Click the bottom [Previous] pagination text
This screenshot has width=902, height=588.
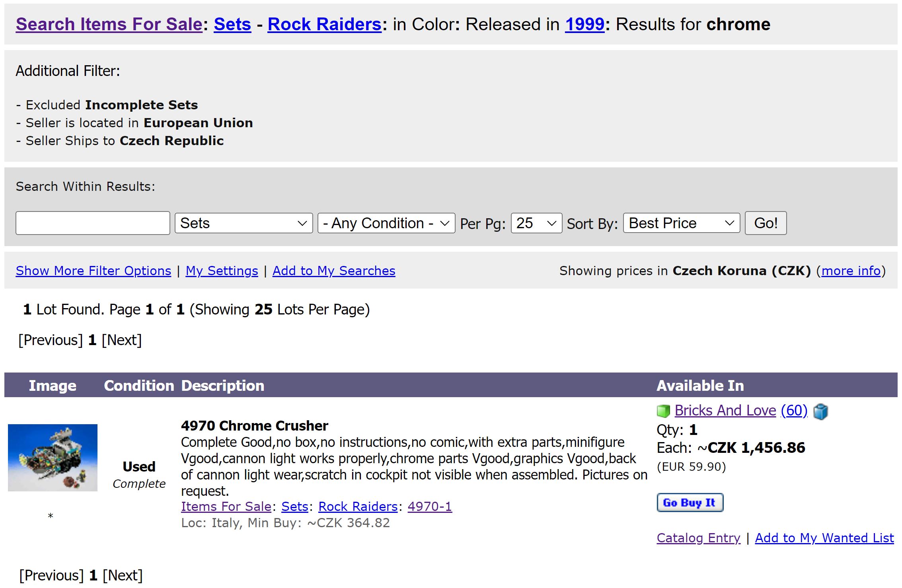51,576
